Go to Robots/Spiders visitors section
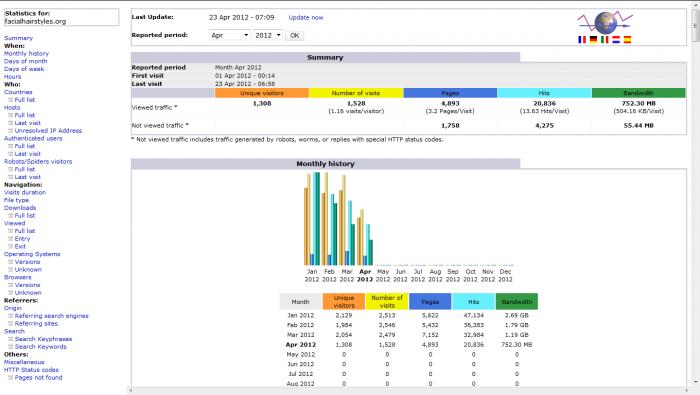This screenshot has width=700, height=395. (x=38, y=162)
